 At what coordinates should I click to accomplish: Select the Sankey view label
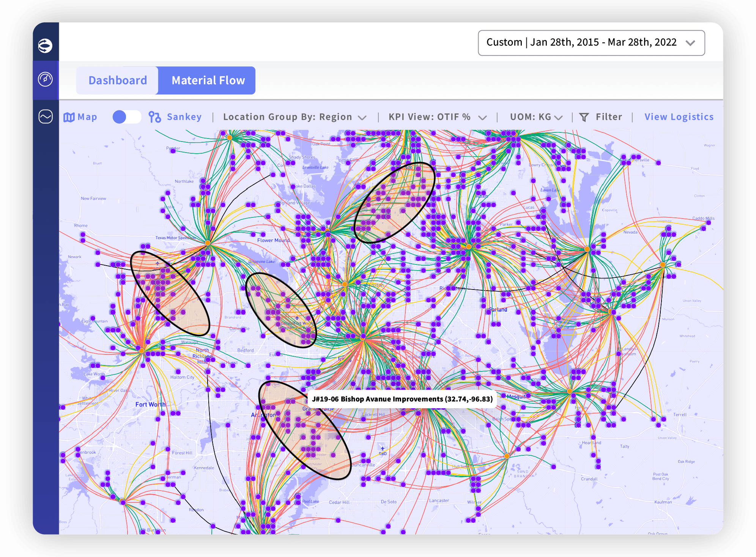(184, 117)
